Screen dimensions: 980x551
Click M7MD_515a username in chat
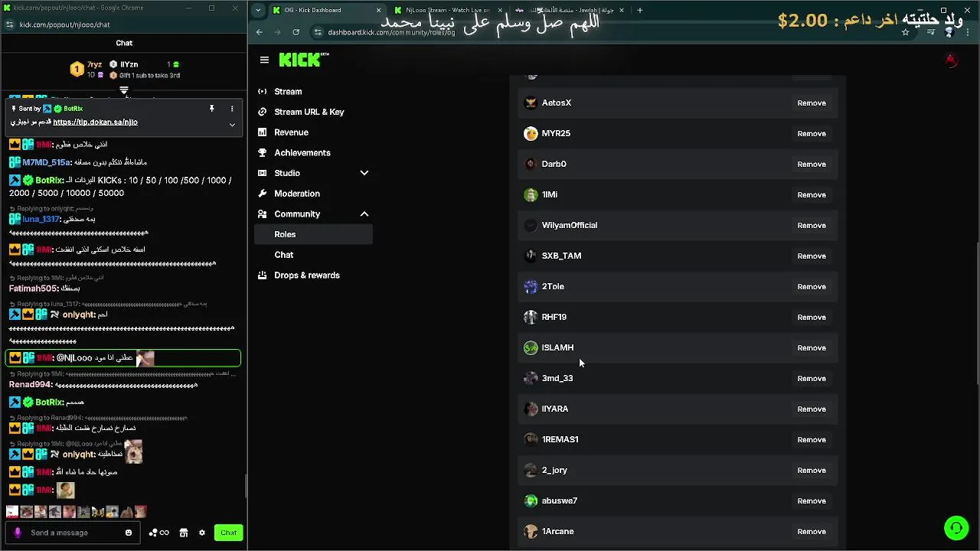click(x=46, y=162)
